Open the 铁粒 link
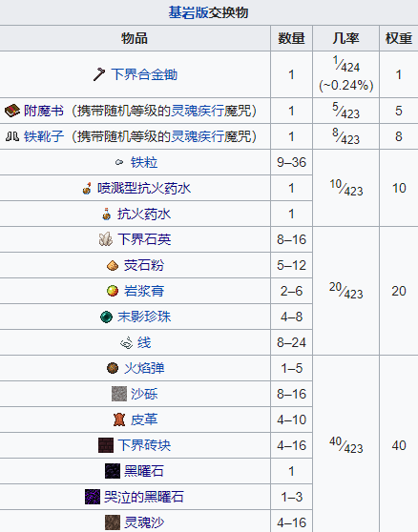Image resolution: width=418 pixels, height=532 pixels. click(144, 162)
